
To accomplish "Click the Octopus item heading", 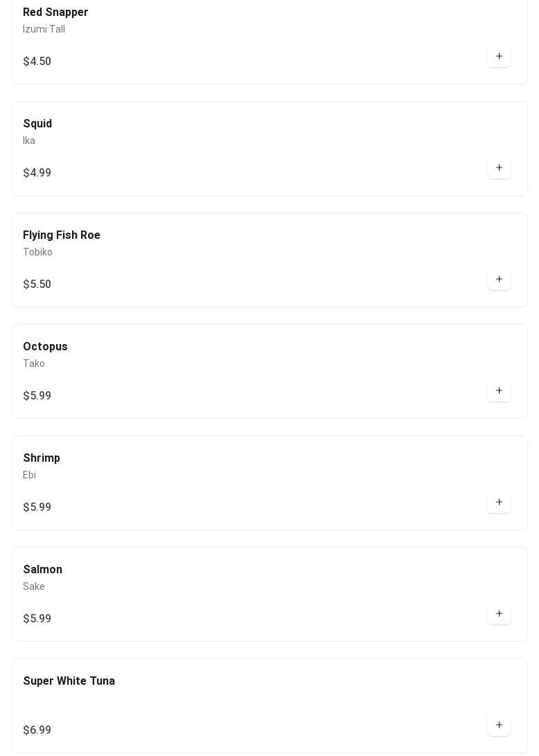I will coord(45,347).
